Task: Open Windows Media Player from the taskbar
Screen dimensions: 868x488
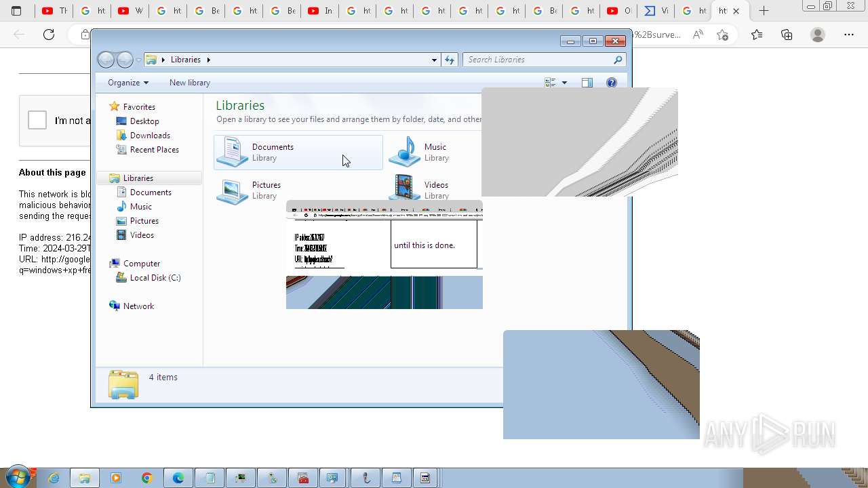Action: (x=116, y=478)
